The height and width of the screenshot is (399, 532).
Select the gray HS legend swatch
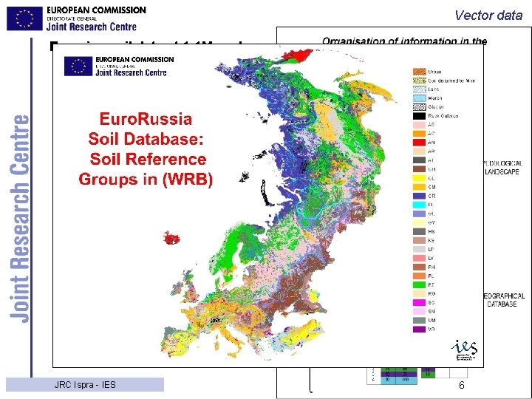coord(420,231)
